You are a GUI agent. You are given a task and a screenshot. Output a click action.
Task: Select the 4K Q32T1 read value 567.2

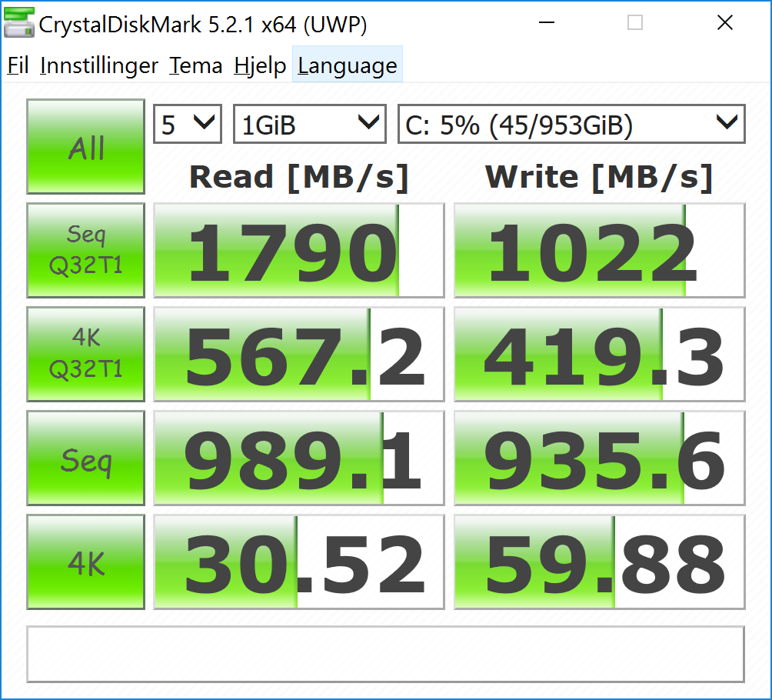[299, 354]
